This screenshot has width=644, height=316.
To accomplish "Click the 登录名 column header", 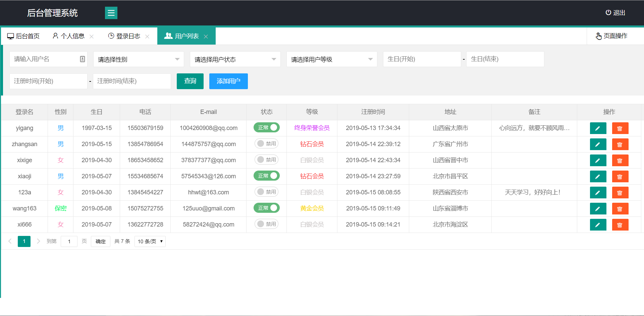I will click(24, 112).
